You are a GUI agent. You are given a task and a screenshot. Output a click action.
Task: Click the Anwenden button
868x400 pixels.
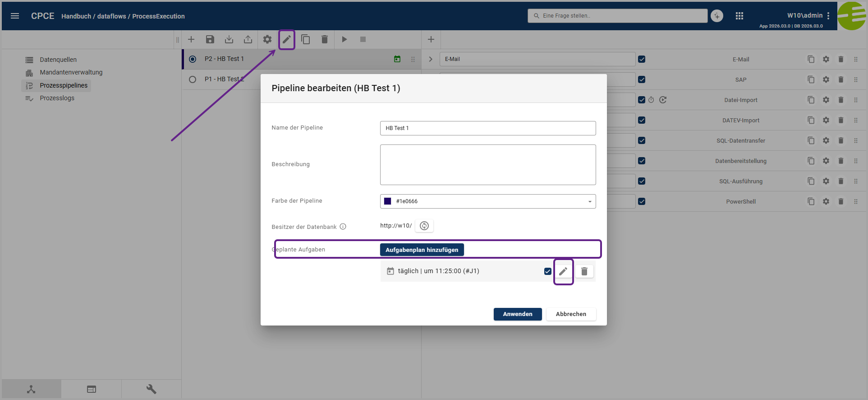(518, 314)
